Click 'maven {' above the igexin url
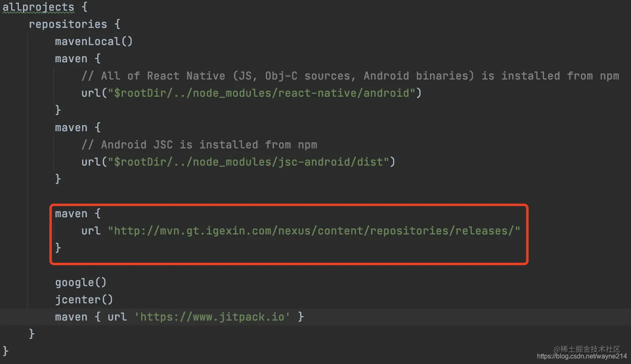Screen dimensions: 631x364 click(x=78, y=213)
